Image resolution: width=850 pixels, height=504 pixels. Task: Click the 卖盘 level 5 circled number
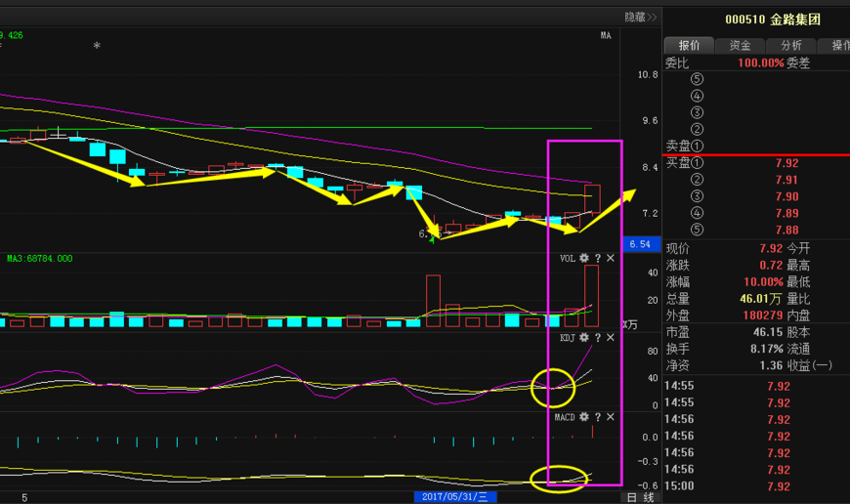(698, 79)
